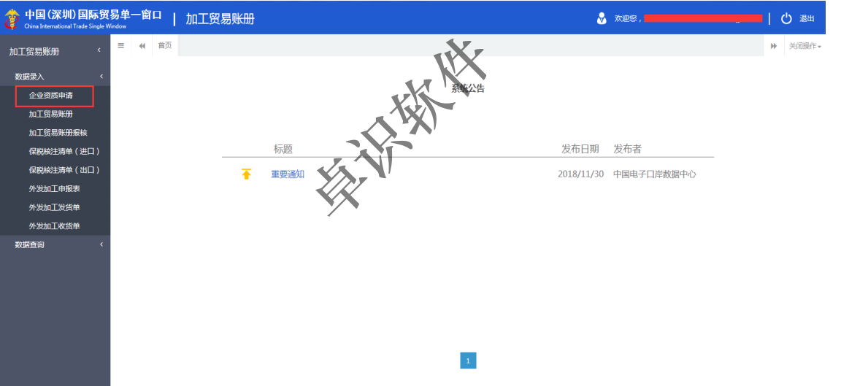Image resolution: width=868 pixels, height=386 pixels.
Task: Click the 发布者 column header
Action: pyautogui.click(x=627, y=149)
